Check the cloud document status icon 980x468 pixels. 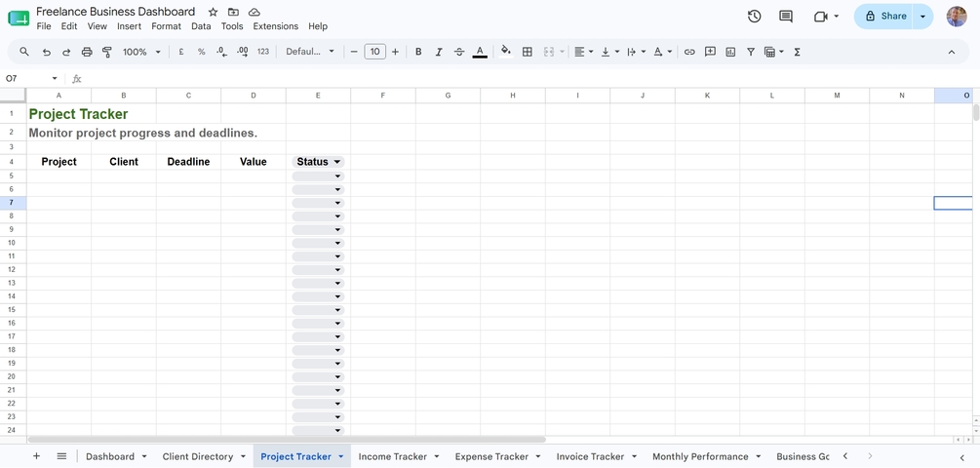pyautogui.click(x=254, y=12)
